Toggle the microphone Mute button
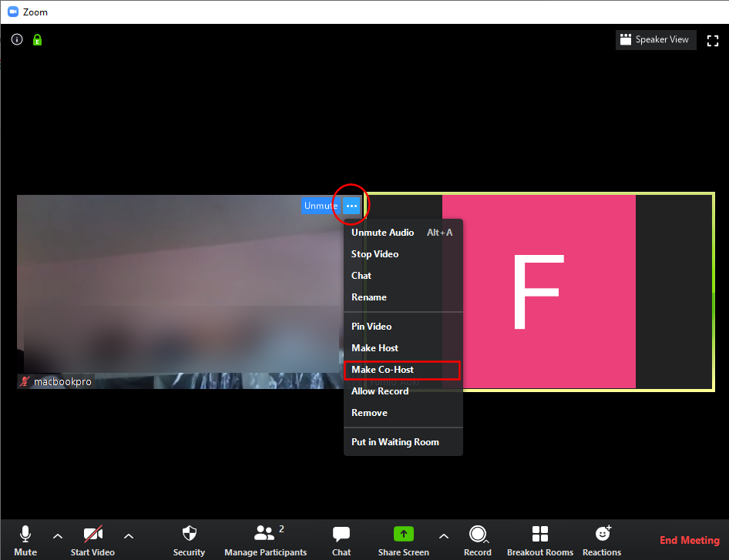Viewport: 729px width, 560px height. 25,540
